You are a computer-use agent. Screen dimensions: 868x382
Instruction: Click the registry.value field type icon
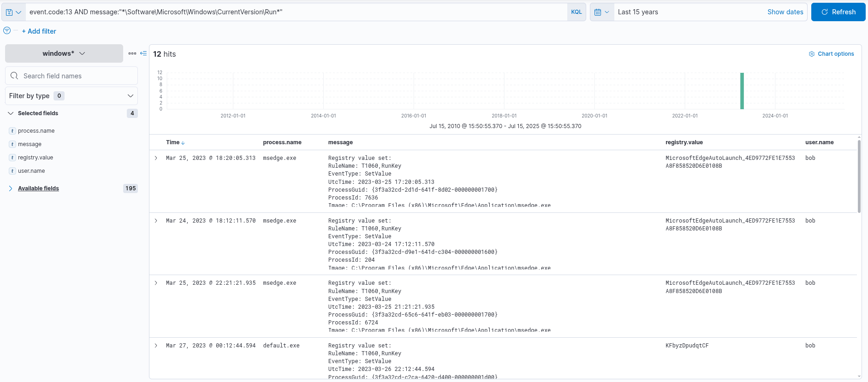(12, 158)
